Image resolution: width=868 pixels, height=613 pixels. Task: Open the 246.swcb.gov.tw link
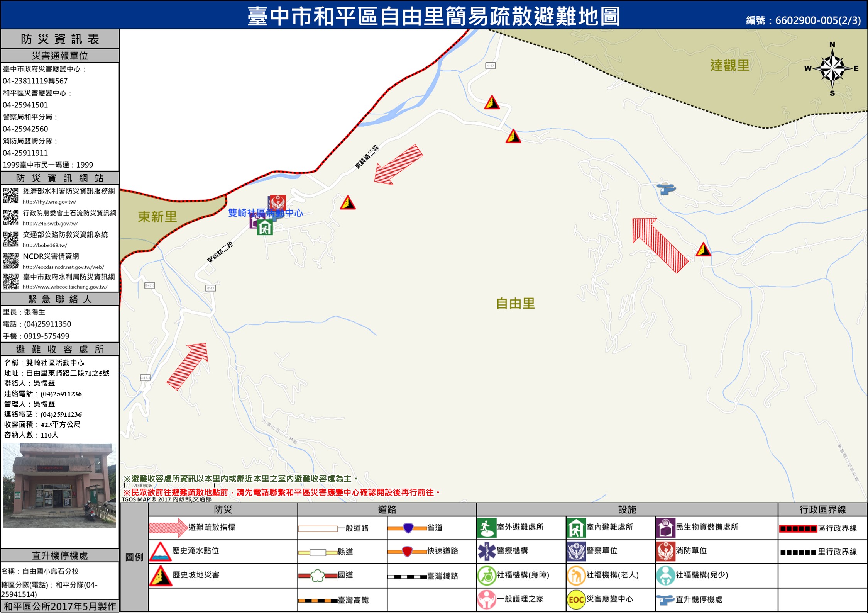pyautogui.click(x=50, y=223)
